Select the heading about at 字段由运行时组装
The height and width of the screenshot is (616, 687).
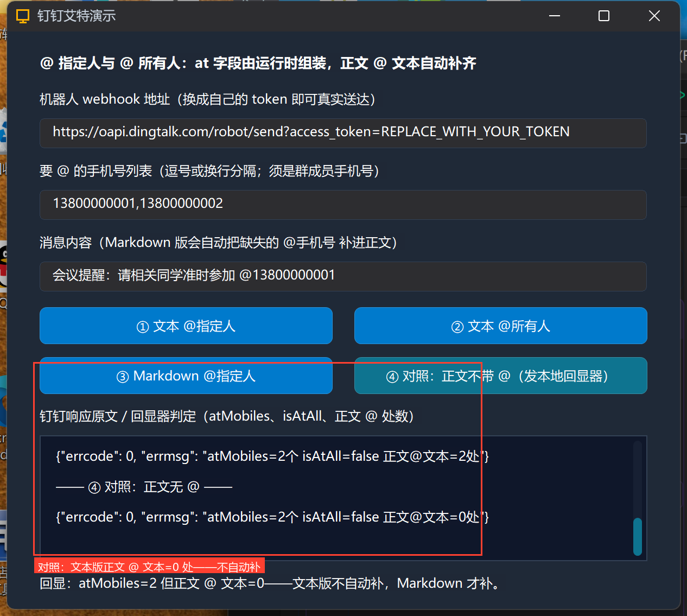(x=258, y=63)
